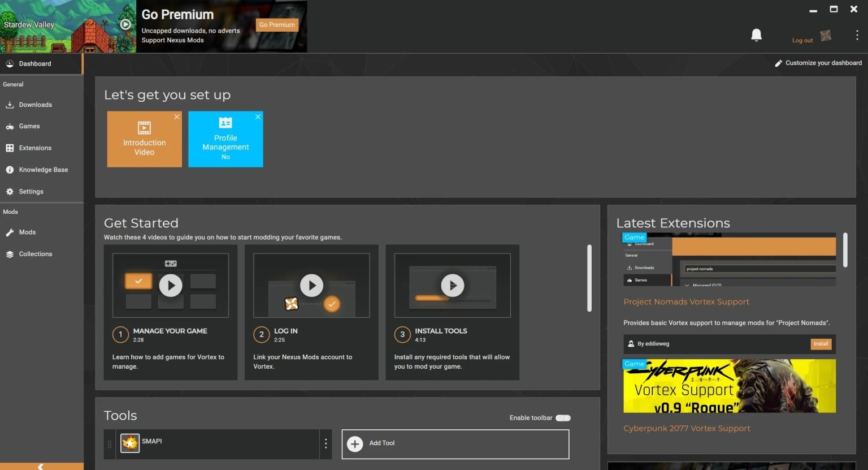Image resolution: width=868 pixels, height=470 pixels.
Task: Click the Get Started panel scrollbar
Action: click(x=589, y=278)
